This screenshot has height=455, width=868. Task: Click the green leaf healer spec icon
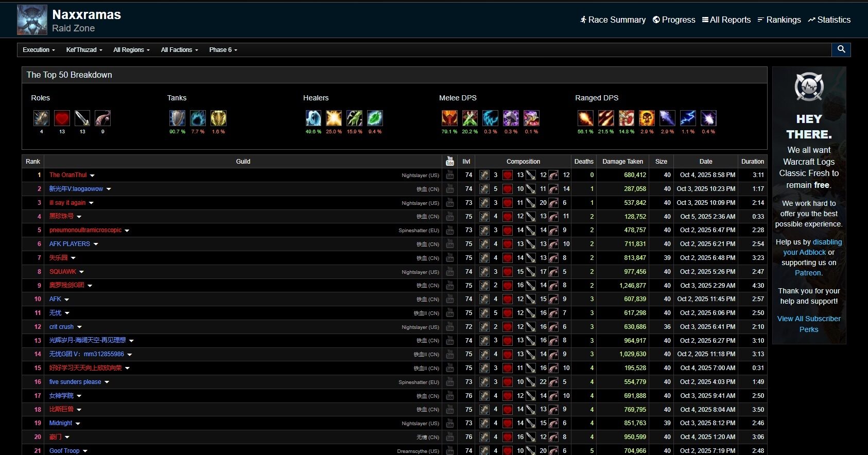[x=375, y=118]
